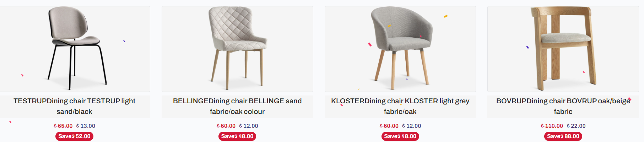Click the BELLINGE chair's Save $48.00 badge
The image size is (644, 142).
click(237, 136)
